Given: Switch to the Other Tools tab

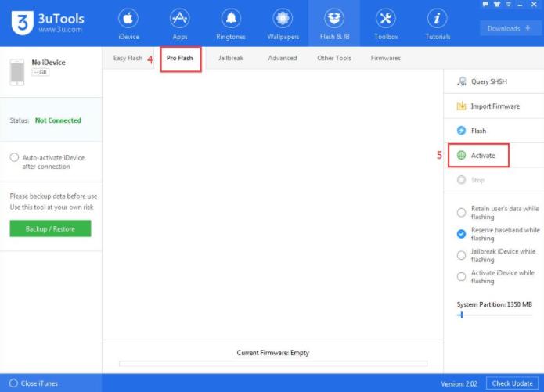Looking at the screenshot, I should coord(334,58).
